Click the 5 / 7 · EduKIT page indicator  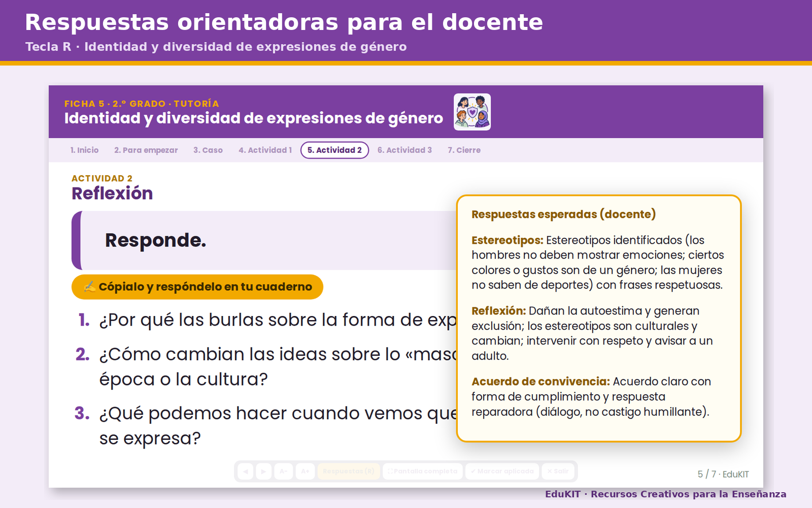pos(723,474)
